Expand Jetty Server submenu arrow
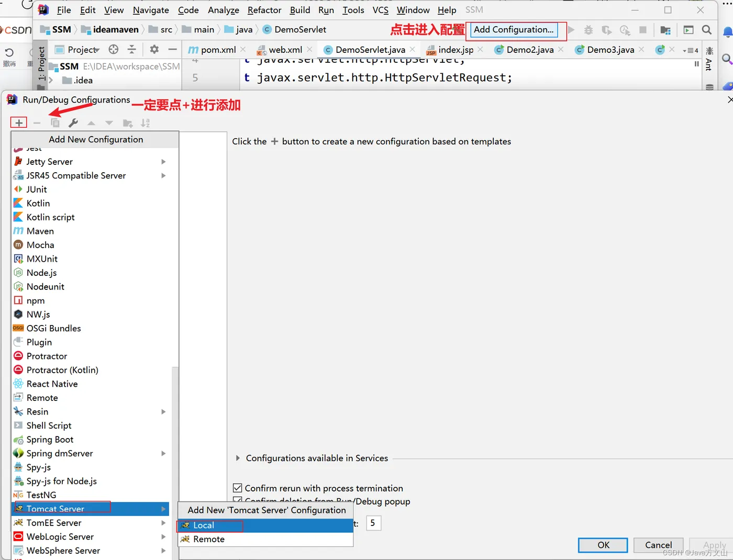 point(163,162)
